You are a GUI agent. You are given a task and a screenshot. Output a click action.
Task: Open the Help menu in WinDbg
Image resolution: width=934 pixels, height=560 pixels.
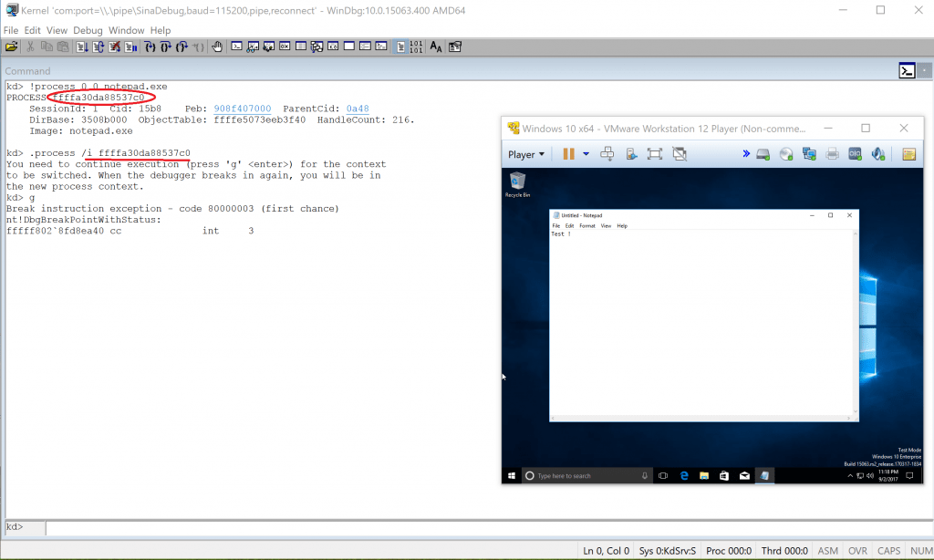(161, 30)
